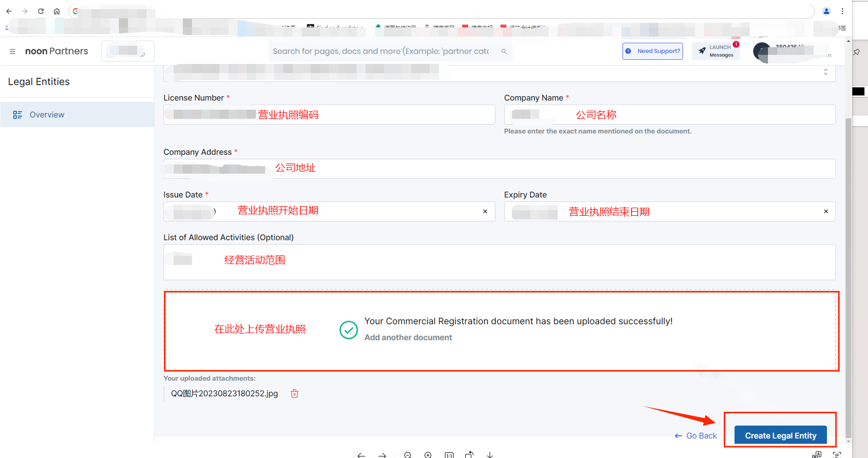The image size is (868, 458).
Task: Click the search magnifier icon
Action: click(504, 51)
